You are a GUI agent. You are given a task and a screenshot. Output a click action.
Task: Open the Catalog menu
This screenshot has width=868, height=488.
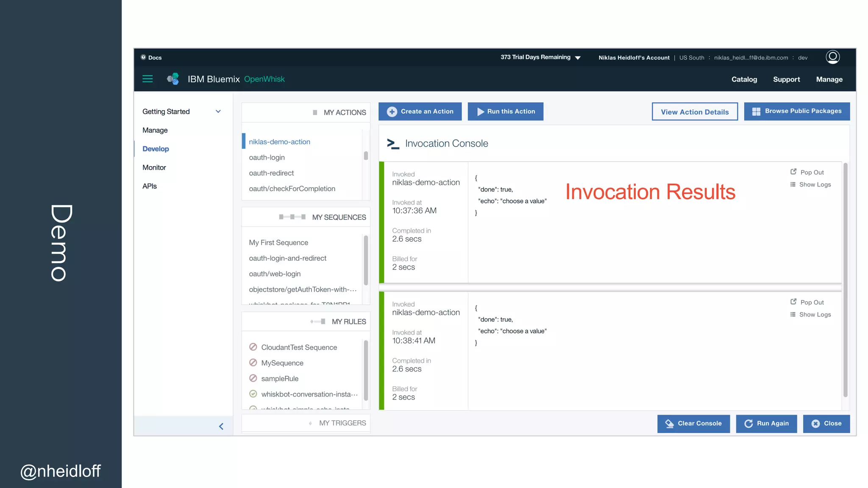coord(744,79)
